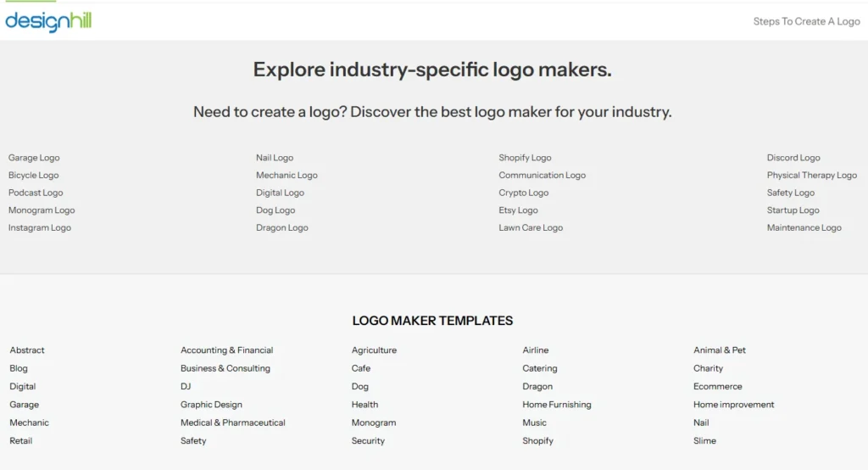Viewport: 868px width, 470px height.
Task: Select Crypto Logo maker
Action: click(524, 193)
